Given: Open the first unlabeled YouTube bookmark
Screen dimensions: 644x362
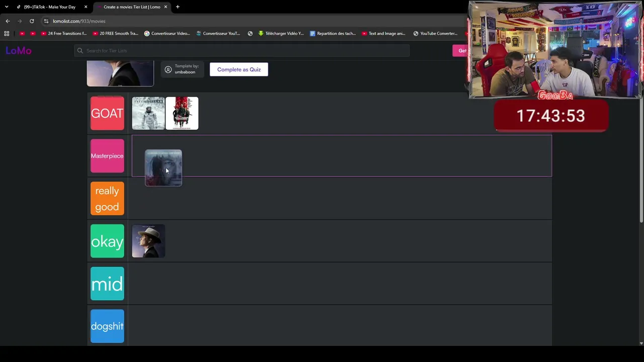Looking at the screenshot, I should click(x=22, y=34).
